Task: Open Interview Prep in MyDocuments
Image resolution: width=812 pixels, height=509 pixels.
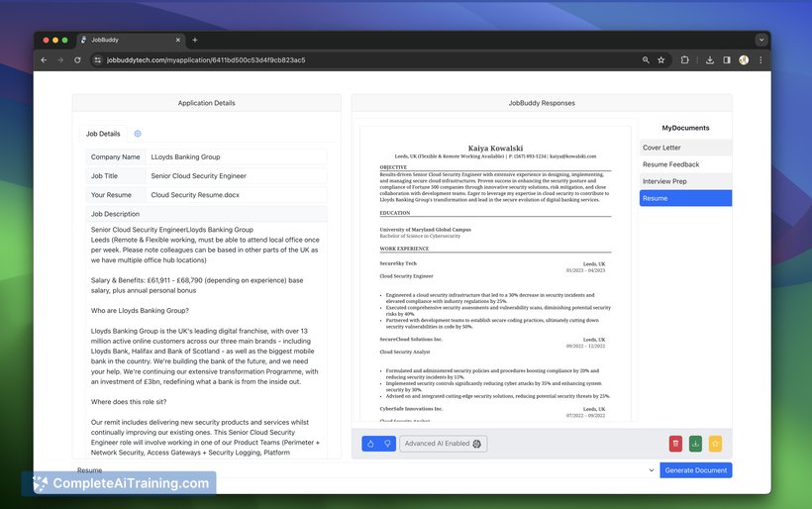Action: point(685,181)
